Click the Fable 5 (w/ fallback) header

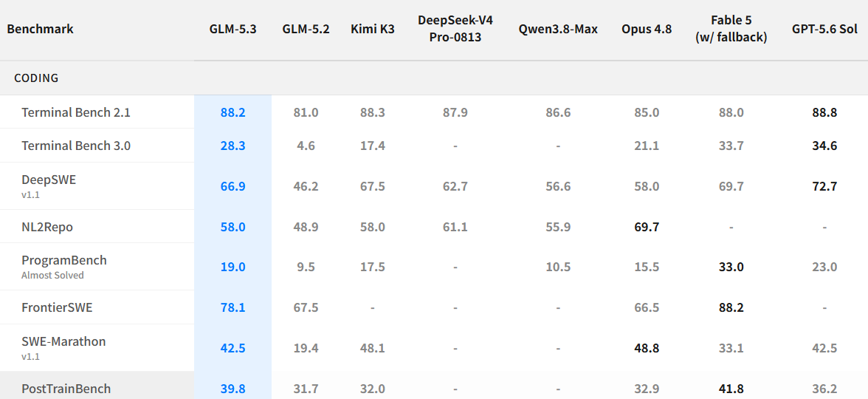coord(731,30)
